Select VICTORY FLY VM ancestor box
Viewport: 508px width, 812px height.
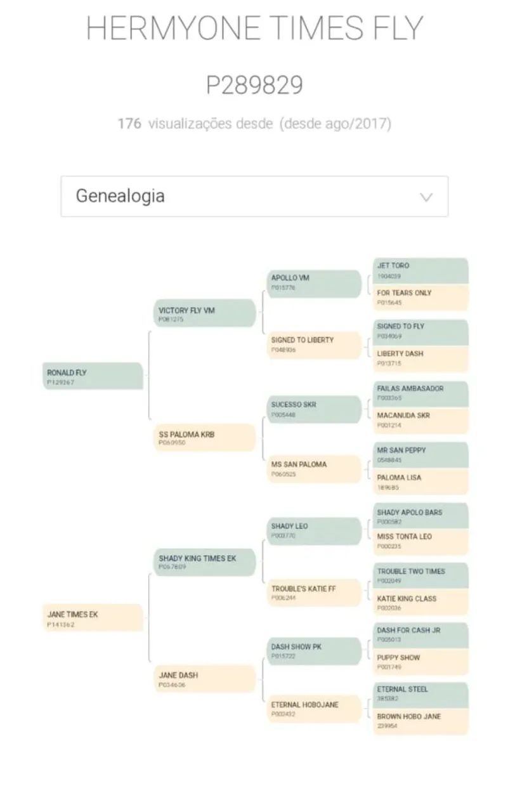(205, 313)
